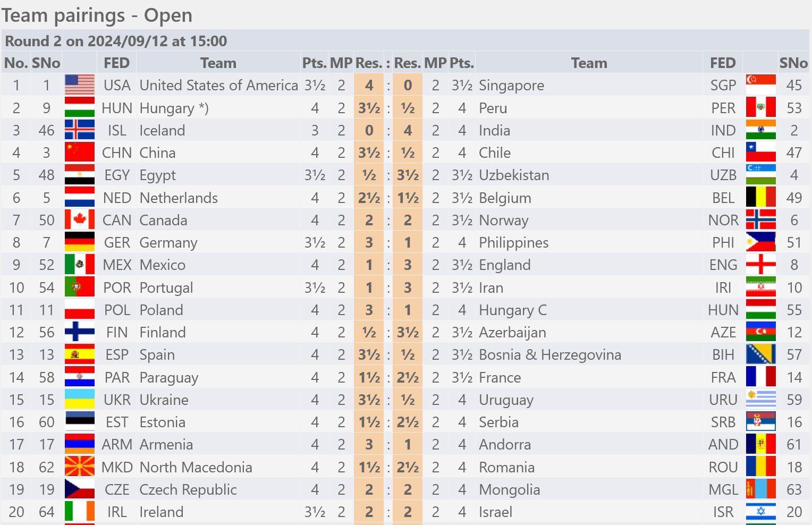The image size is (812, 525).
Task: Click the Canada maple leaf flag
Action: 80,220
